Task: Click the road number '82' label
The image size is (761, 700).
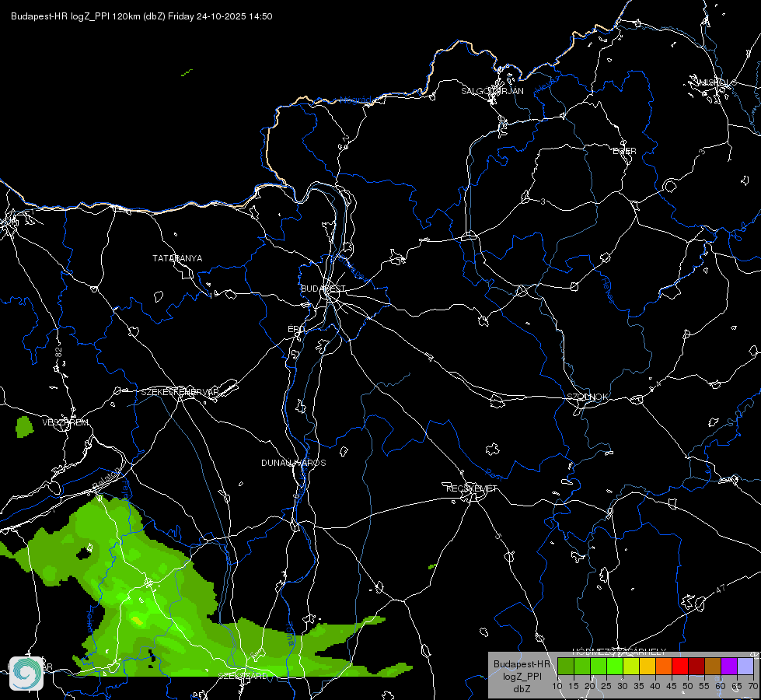Action: pyautogui.click(x=59, y=352)
